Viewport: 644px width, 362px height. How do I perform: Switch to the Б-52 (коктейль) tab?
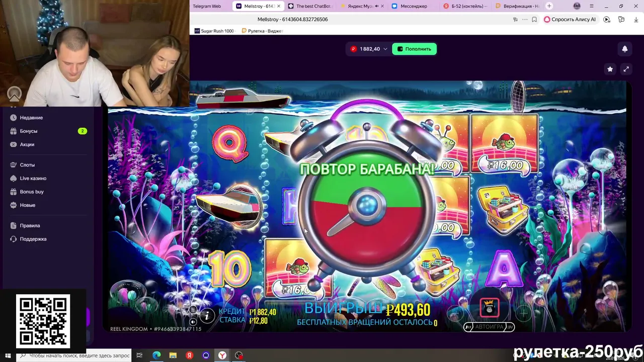coord(465,6)
